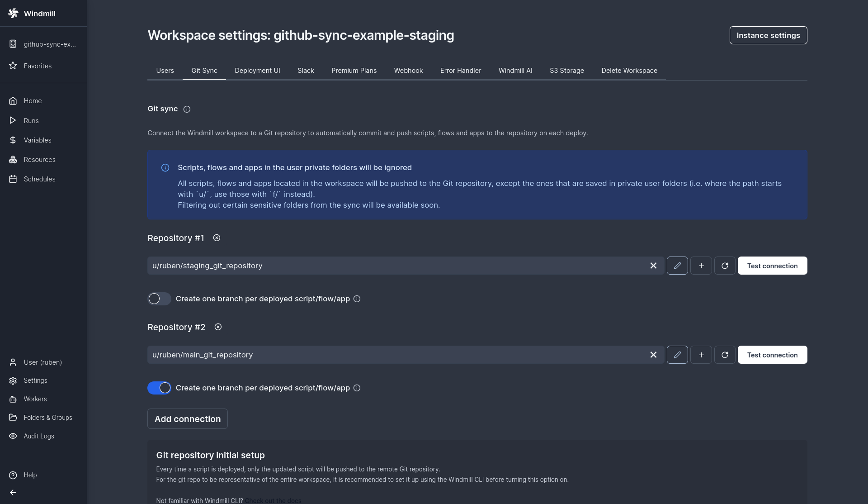Click the 'Git repository initial setup' heading

pyautogui.click(x=210, y=455)
